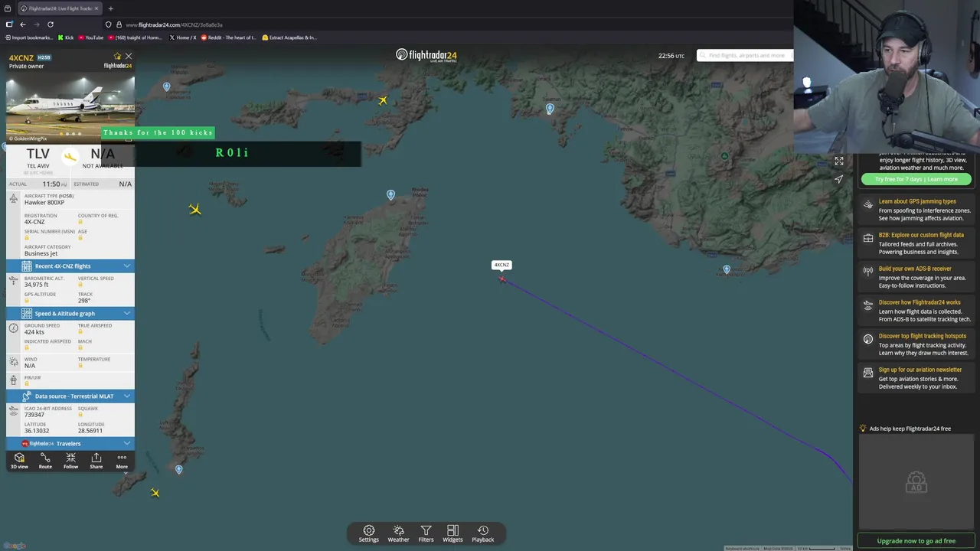Open the 3D view of flight 4XCNZ
Screen dimensions: 980x551
(19, 461)
